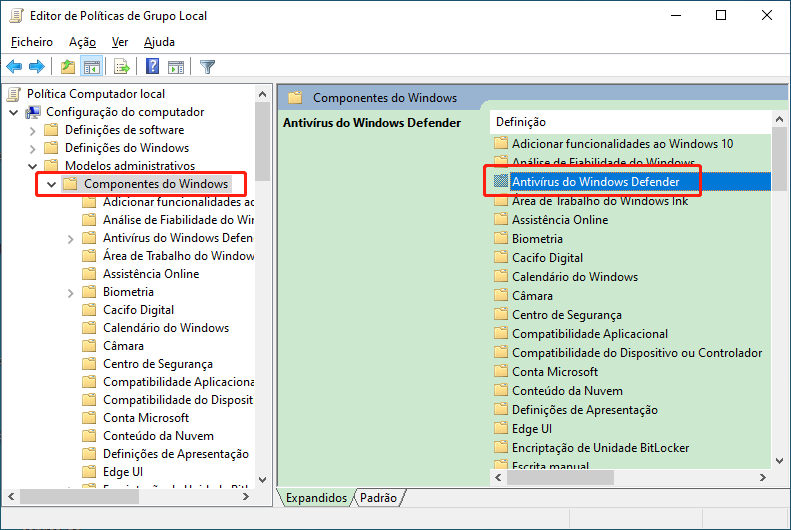Image resolution: width=791 pixels, height=530 pixels.
Task: Select Assistência Online in right list
Action: (x=560, y=220)
